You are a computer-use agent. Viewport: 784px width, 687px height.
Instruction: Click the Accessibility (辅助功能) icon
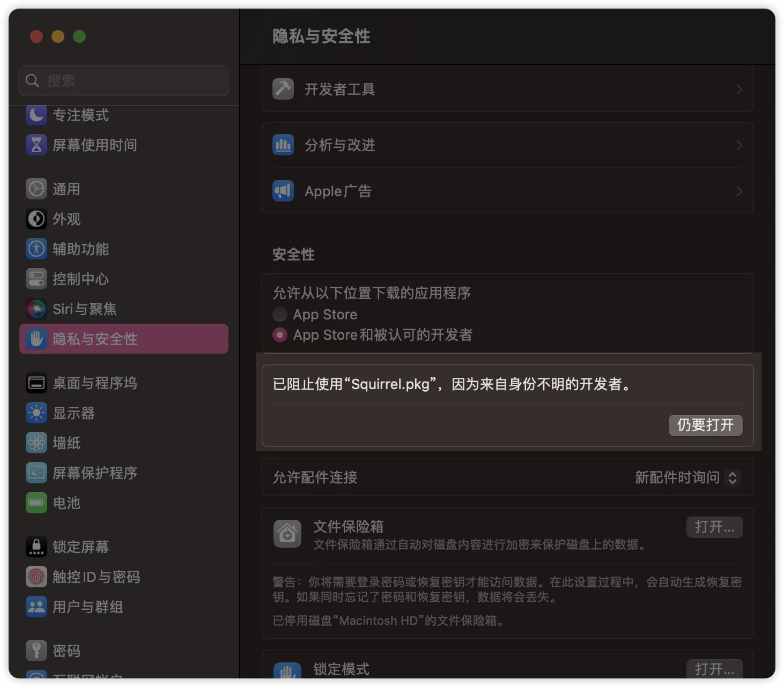tap(36, 249)
